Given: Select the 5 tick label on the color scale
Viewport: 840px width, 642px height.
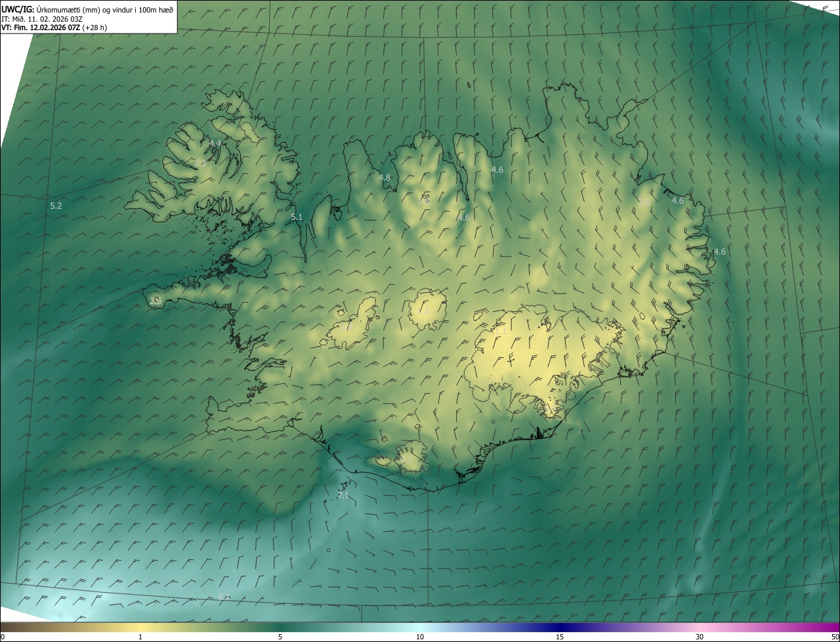Looking at the screenshot, I should point(280,637).
